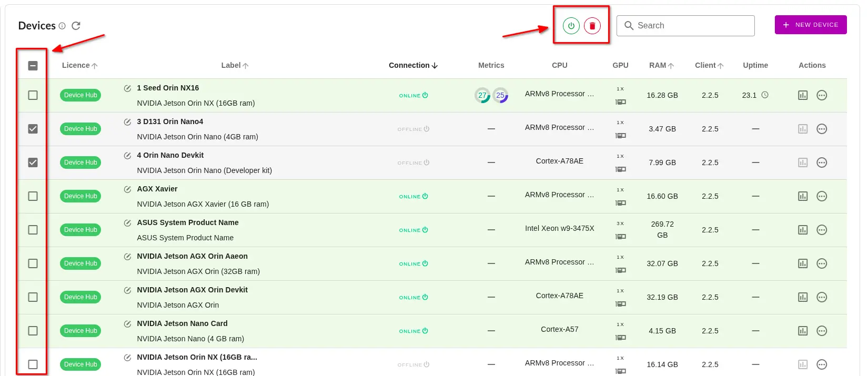Click the uptime clock icon showing 23.1
The image size is (868, 376).
click(x=765, y=95)
